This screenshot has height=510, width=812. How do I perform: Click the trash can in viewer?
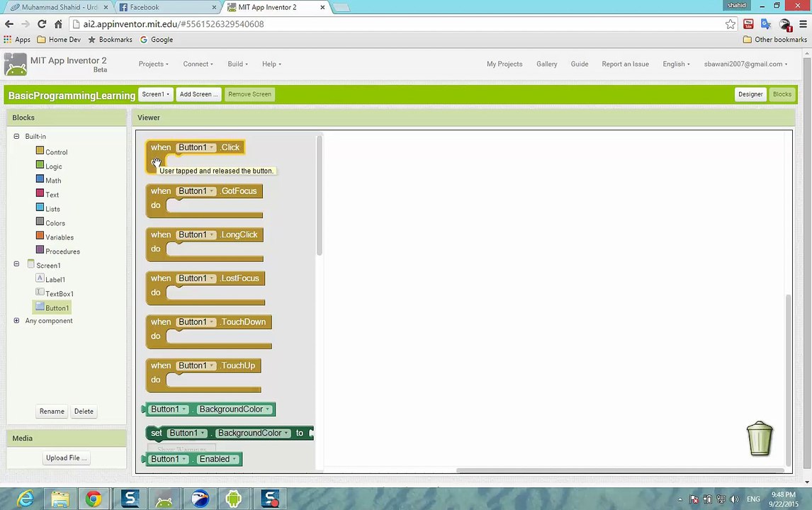pos(759,438)
